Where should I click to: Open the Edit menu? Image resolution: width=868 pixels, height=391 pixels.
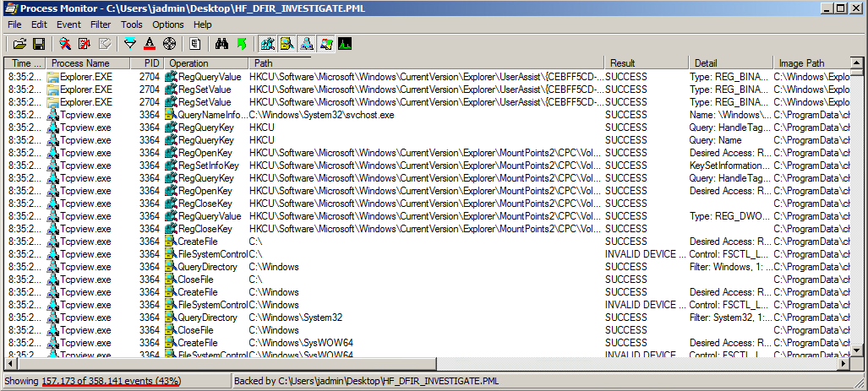pos(40,24)
